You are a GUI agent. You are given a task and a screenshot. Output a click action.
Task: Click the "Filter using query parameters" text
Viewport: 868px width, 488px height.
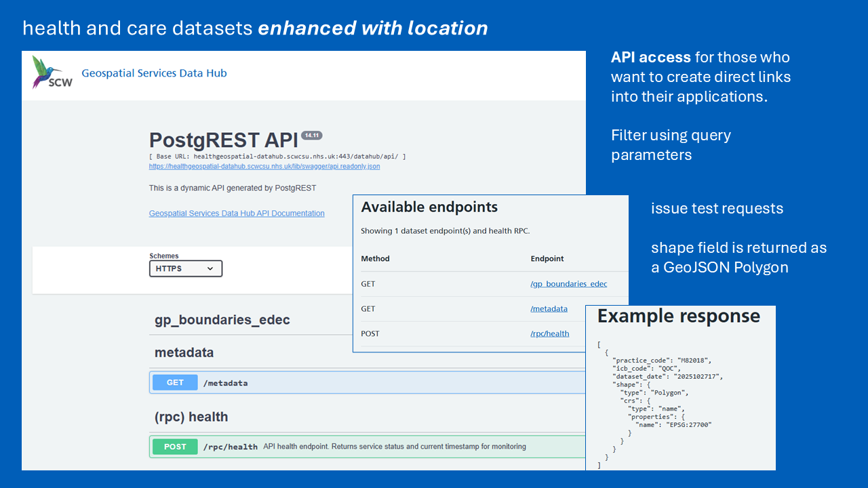[x=671, y=145]
